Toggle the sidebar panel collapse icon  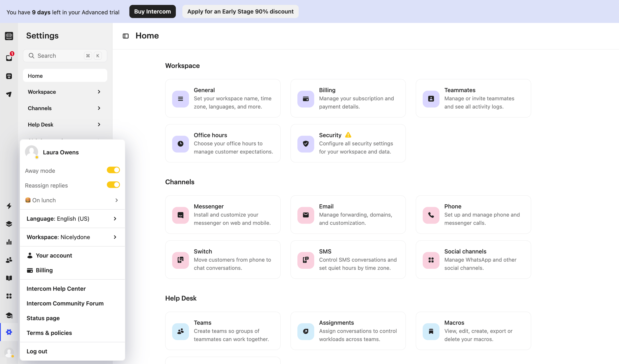pyautogui.click(x=126, y=36)
